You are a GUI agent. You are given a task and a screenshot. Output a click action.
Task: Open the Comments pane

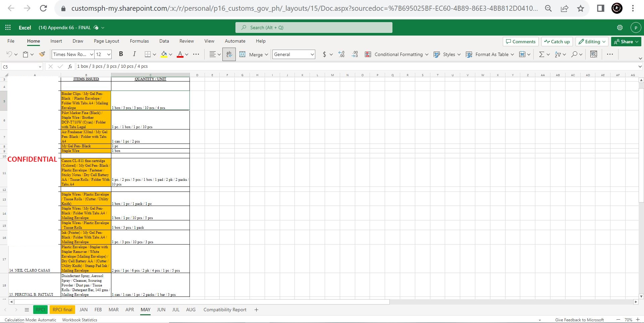521,42
